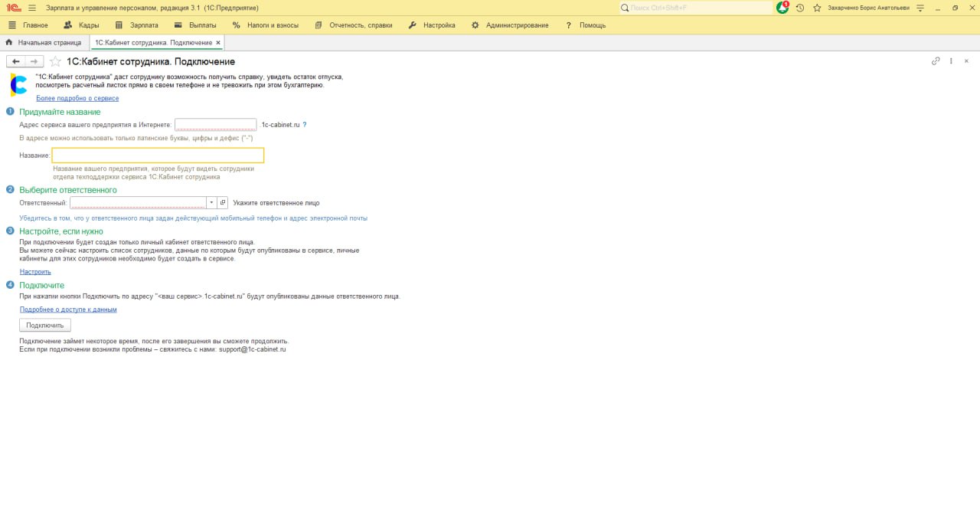
Task: Open favorites star in title bar
Action: point(817,8)
